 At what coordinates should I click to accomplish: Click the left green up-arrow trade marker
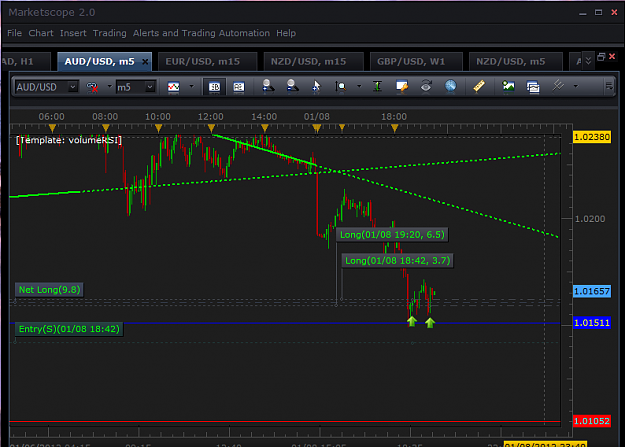point(412,321)
